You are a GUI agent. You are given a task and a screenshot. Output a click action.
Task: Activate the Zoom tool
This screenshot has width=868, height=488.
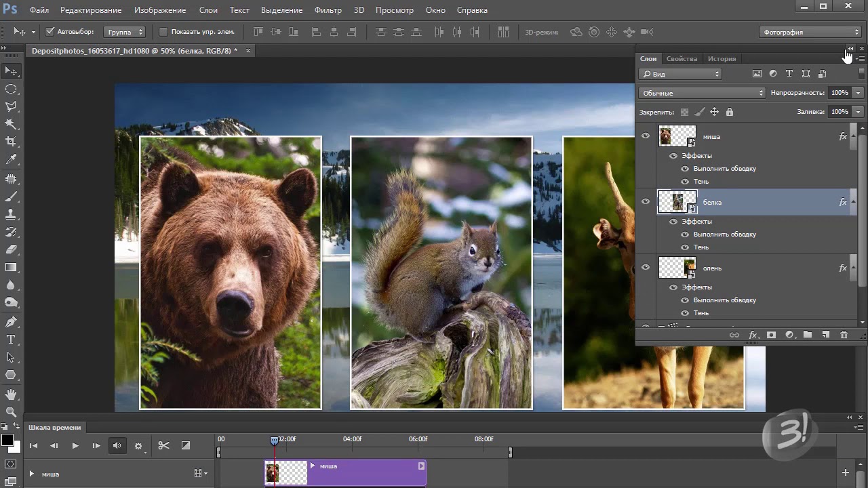coord(11,411)
